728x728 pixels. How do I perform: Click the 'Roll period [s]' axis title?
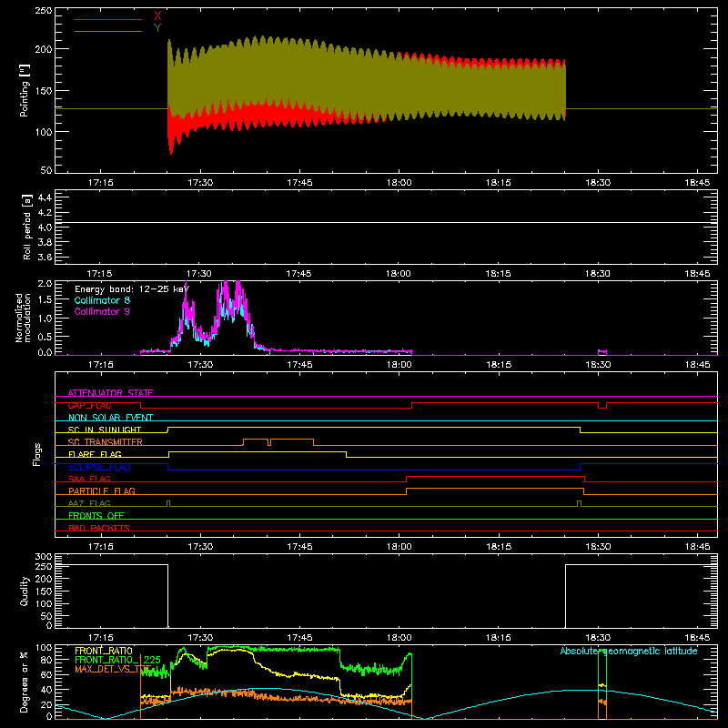coord(26,227)
